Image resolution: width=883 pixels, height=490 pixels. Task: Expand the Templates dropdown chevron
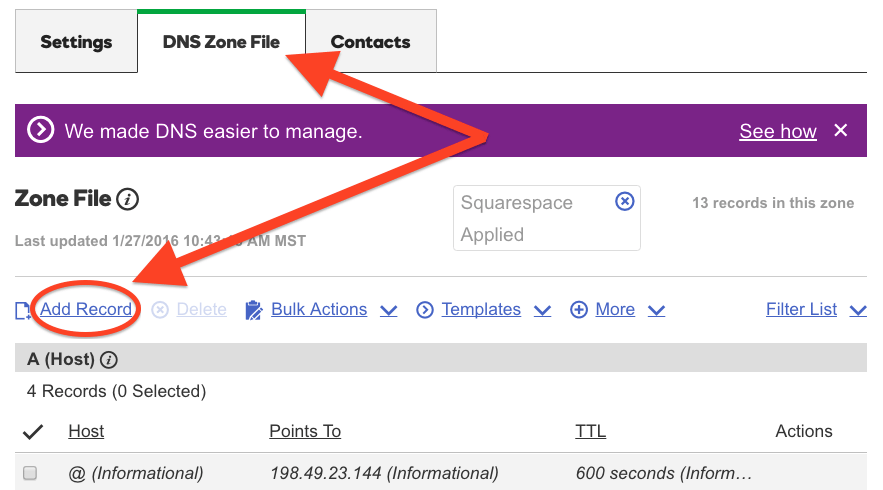(x=542, y=311)
